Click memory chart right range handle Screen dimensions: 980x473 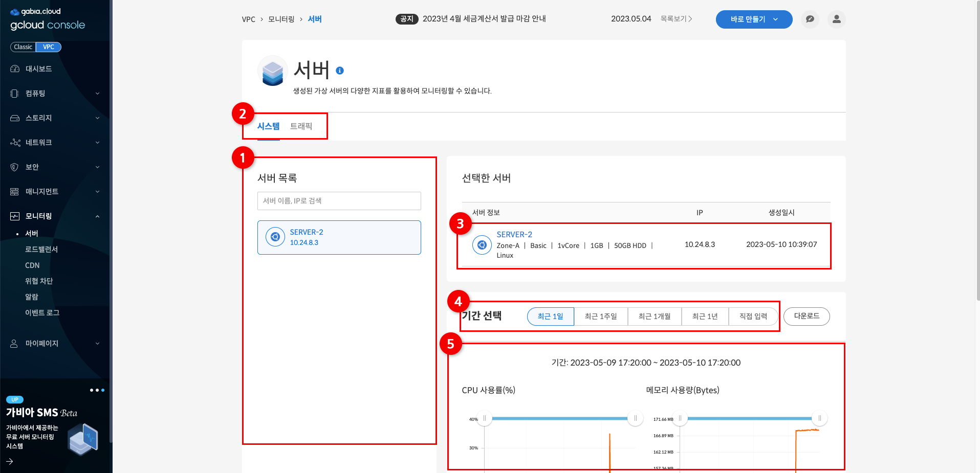820,418
